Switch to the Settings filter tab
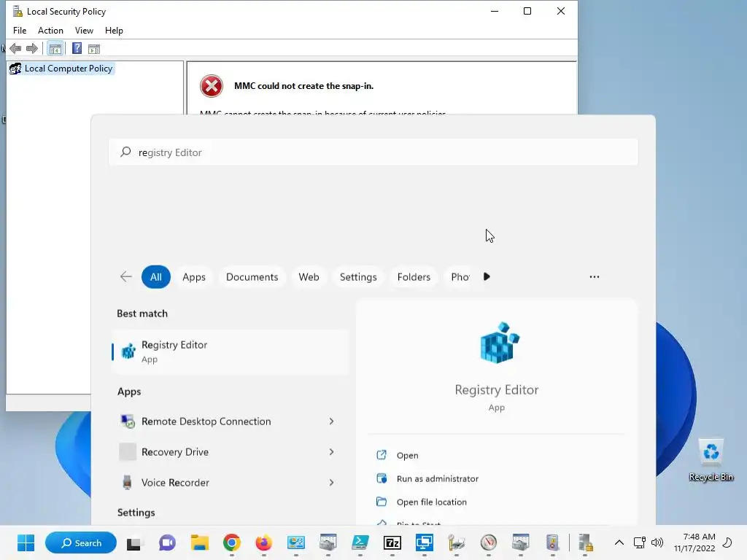 pos(358,277)
